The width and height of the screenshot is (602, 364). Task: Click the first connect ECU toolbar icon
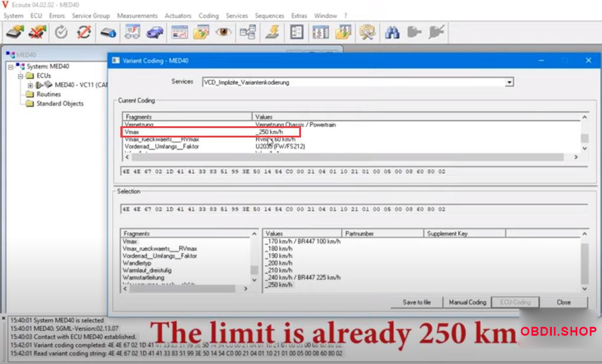[x=16, y=32]
